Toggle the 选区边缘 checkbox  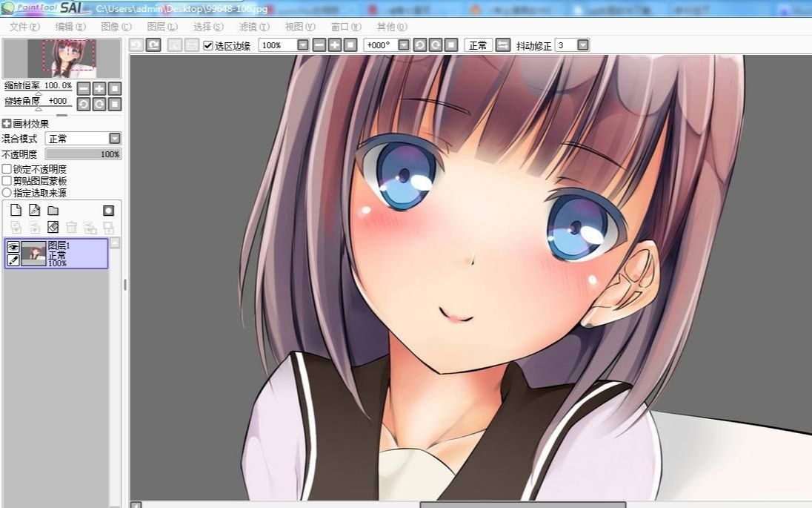[208, 46]
